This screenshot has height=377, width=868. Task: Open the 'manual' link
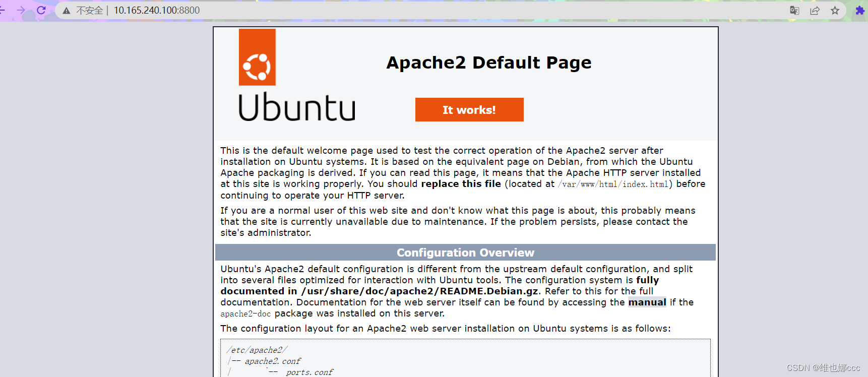pos(647,302)
